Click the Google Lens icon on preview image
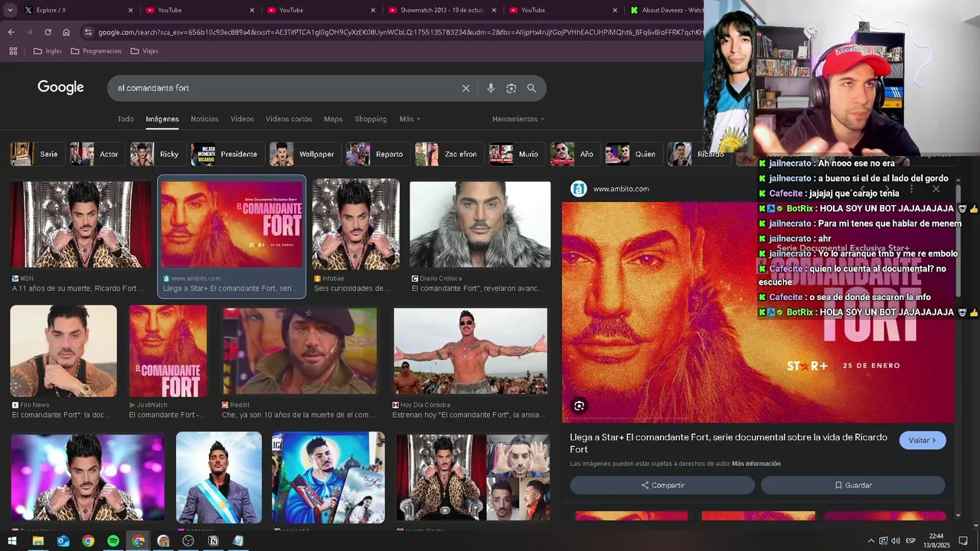Image resolution: width=980 pixels, height=551 pixels. pos(580,406)
